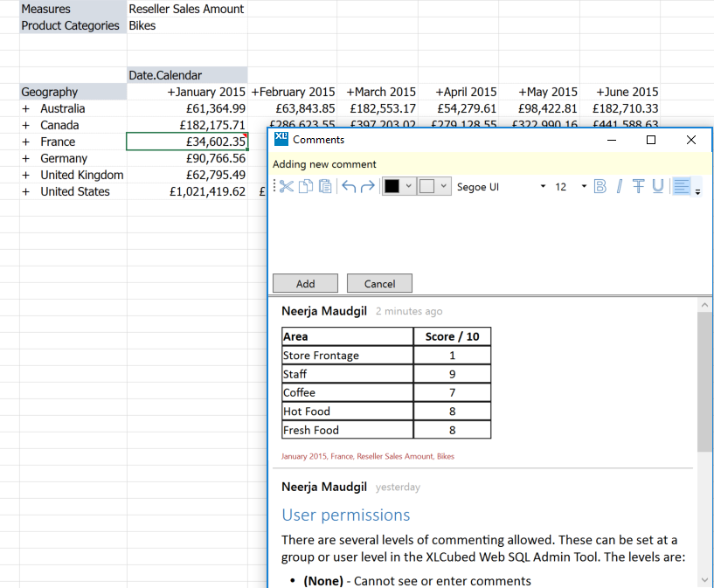
Task: Open the font size 12 dropdown
Action: [x=584, y=186]
